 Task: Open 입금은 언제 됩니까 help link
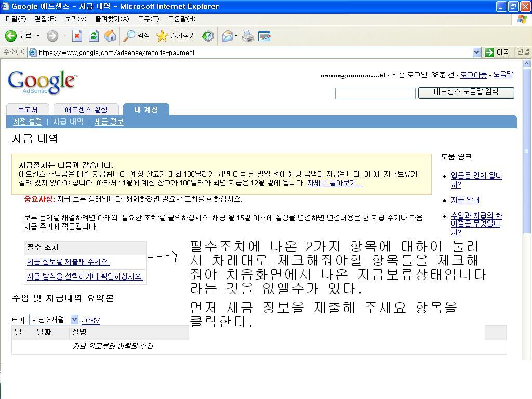[x=476, y=180]
